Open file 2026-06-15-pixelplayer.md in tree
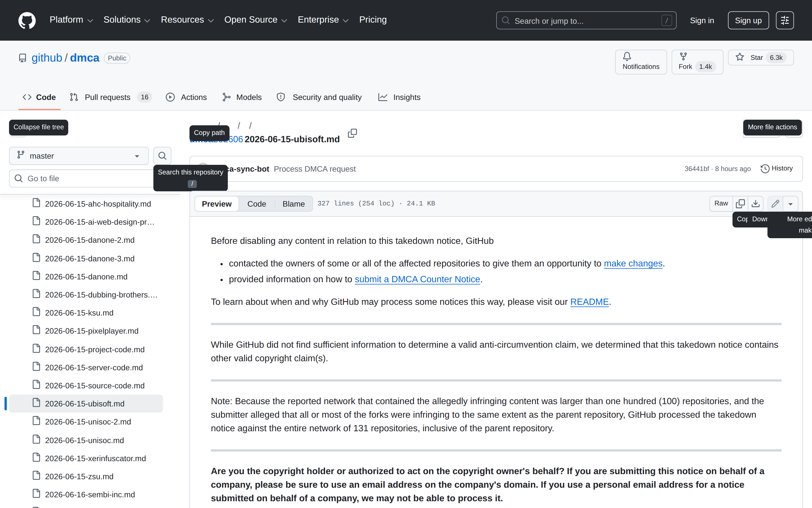 [92, 331]
